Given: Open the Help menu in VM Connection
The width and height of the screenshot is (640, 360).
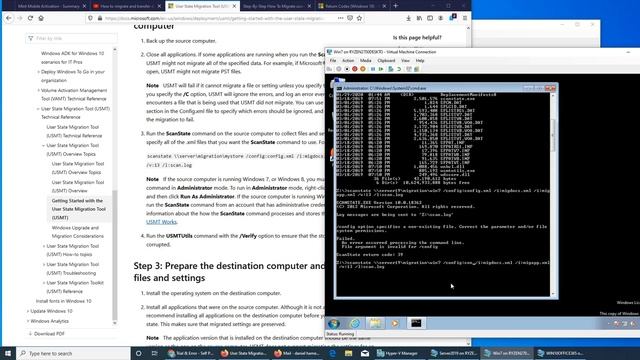Looking at the screenshot, I should [420, 60].
